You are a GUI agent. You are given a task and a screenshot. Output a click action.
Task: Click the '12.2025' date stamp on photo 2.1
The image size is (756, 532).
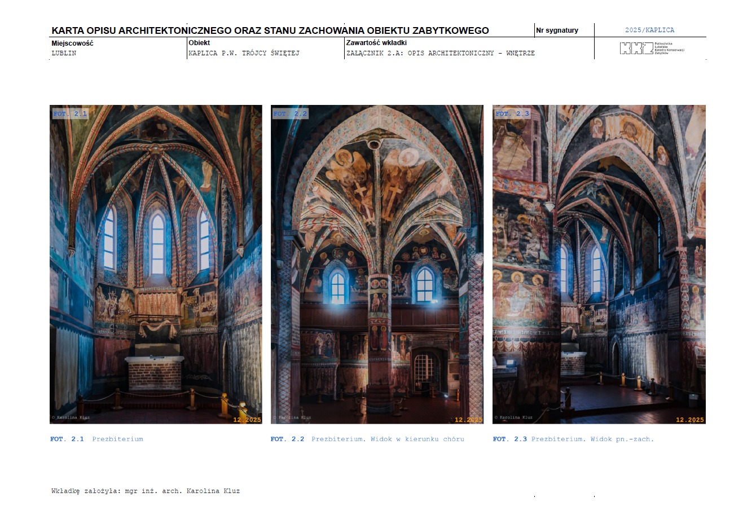coord(247,420)
